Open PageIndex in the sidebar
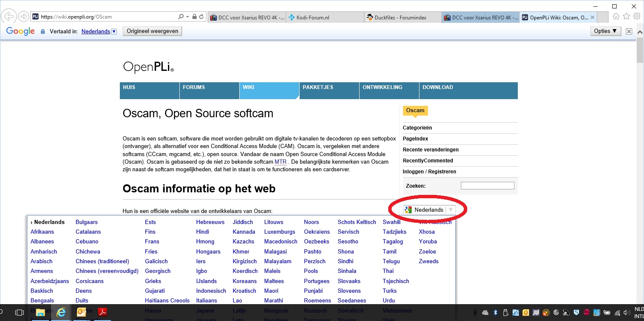 tap(415, 139)
